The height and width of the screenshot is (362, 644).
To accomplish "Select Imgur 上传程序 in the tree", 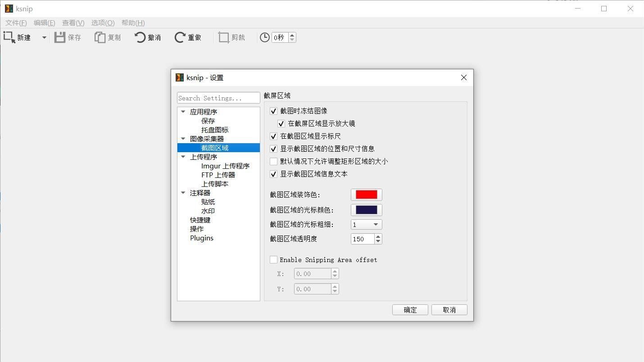I will (x=225, y=166).
